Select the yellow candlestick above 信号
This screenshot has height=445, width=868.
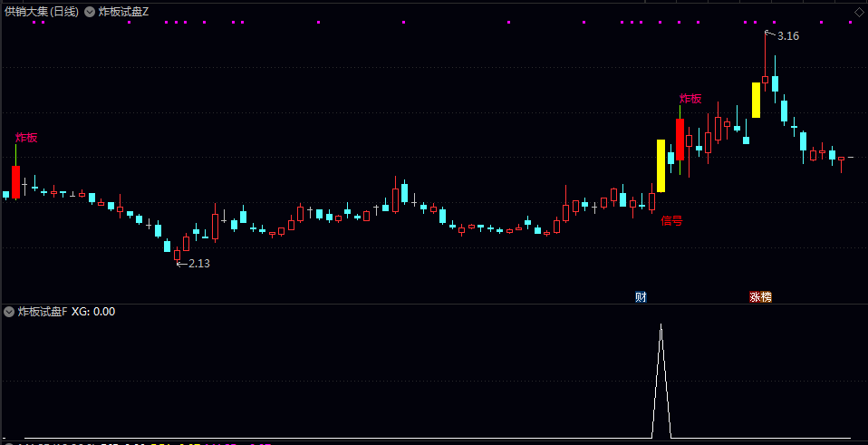(x=661, y=166)
